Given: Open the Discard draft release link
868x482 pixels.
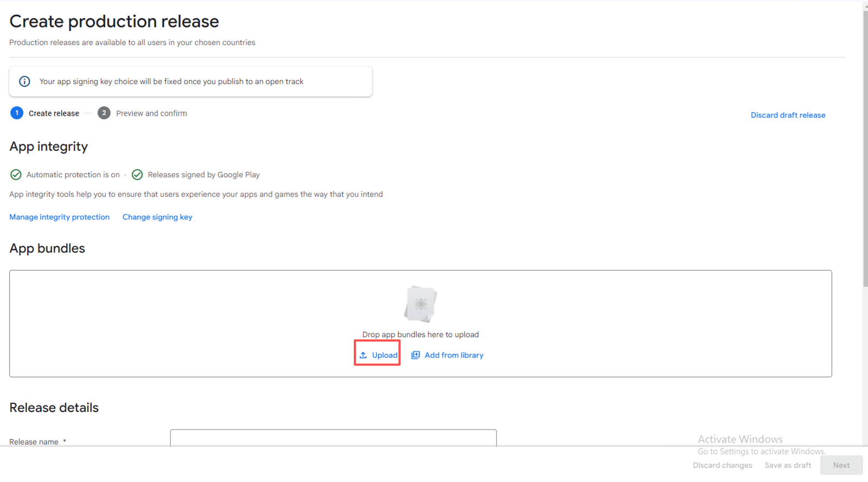Looking at the screenshot, I should [x=788, y=115].
